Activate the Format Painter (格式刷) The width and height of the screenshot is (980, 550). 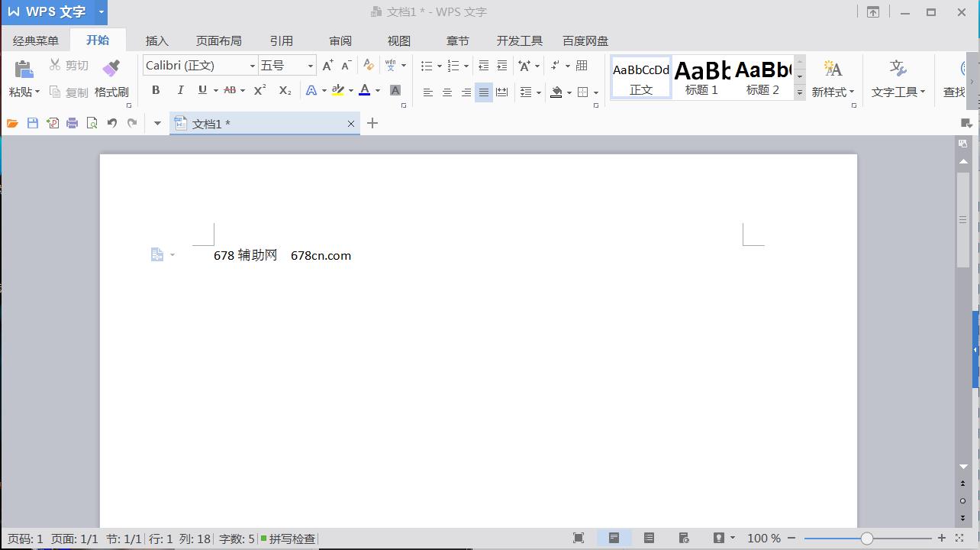(111, 79)
